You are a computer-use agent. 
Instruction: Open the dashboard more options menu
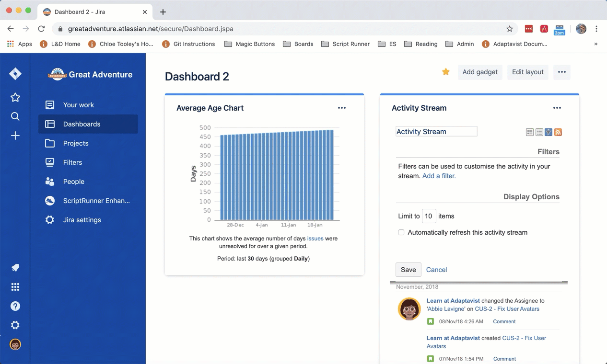[x=562, y=72]
